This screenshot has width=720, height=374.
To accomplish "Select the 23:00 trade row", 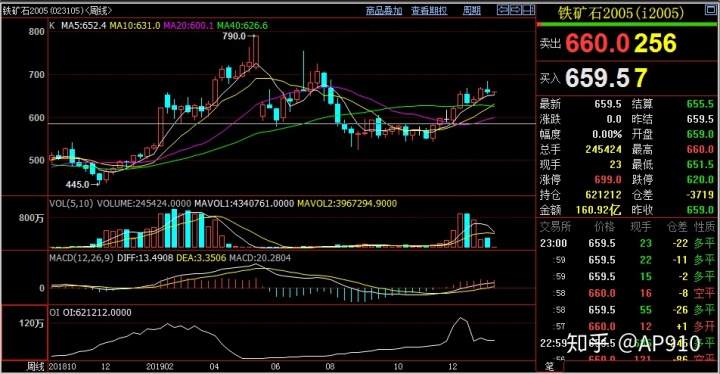I will pyautogui.click(x=627, y=243).
